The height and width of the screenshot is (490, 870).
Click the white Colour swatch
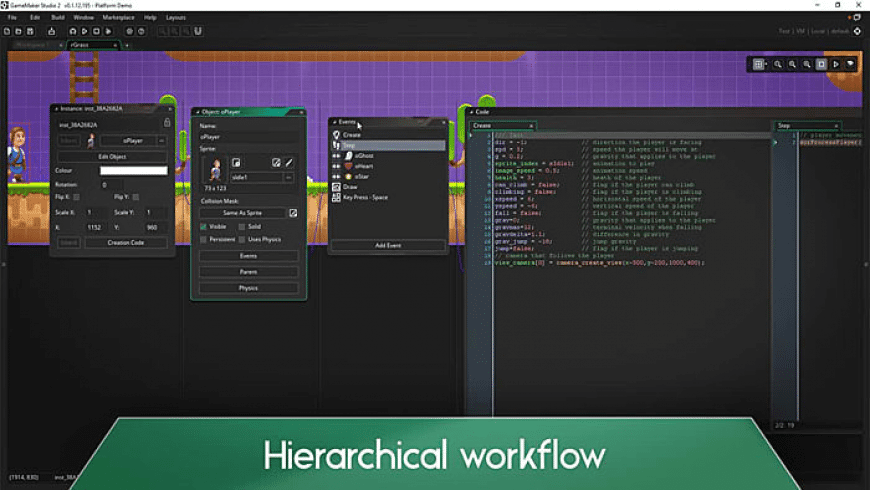(x=132, y=171)
